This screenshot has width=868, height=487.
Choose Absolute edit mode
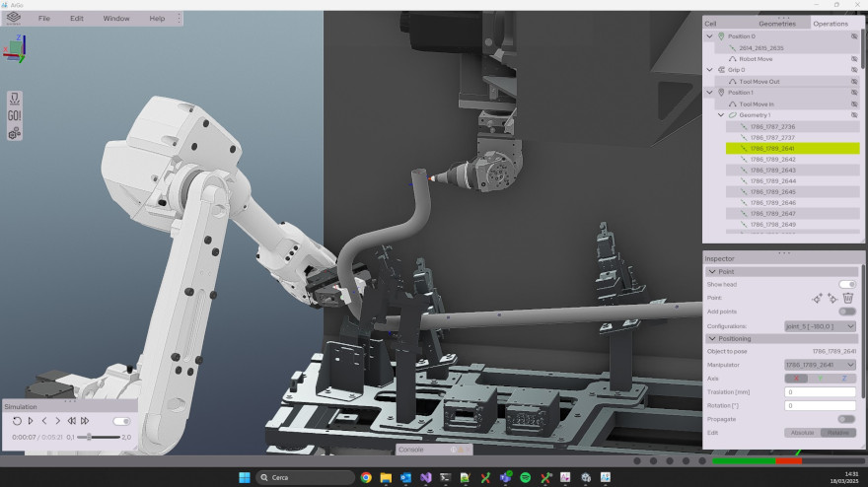pyautogui.click(x=802, y=433)
